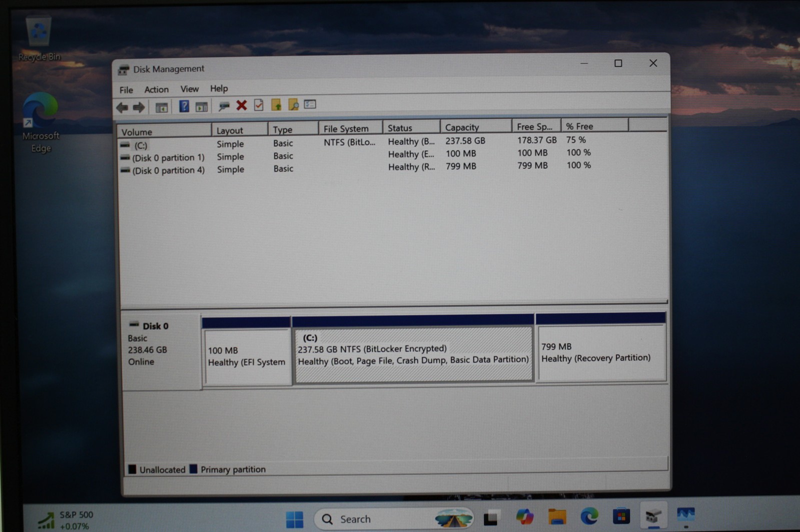Screen dimensions: 800x532
Task: Open the blue Help question-mark icon
Action: point(184,106)
